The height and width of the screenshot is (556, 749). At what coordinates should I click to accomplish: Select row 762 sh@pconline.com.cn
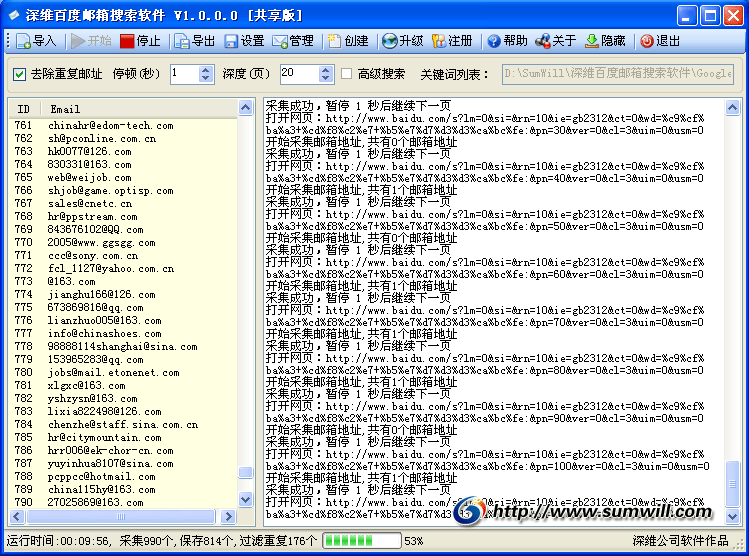pos(123,139)
